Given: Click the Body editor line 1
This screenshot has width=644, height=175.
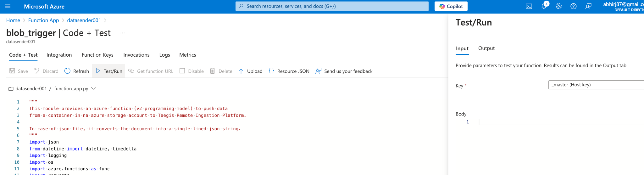Looking at the screenshot, I should [561, 122].
